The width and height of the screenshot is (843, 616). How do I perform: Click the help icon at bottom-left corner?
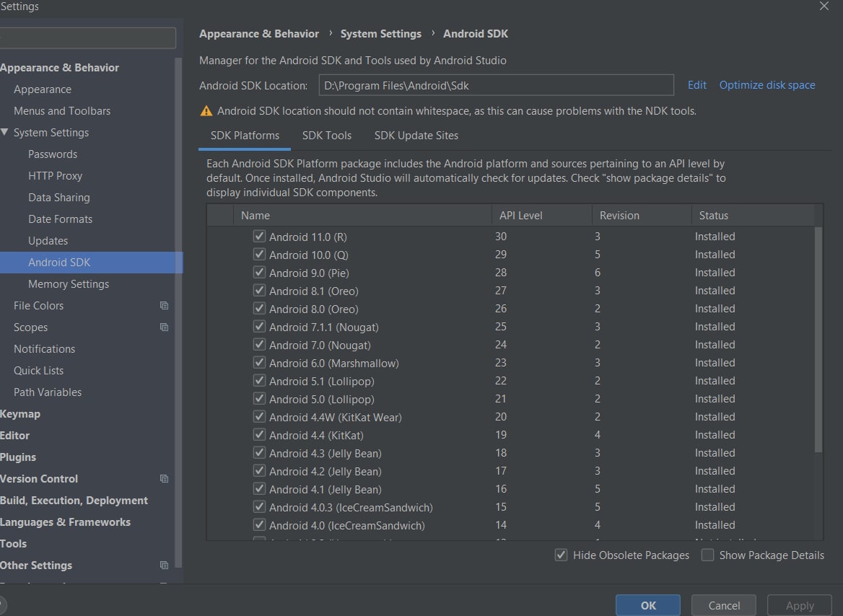(x=1, y=604)
